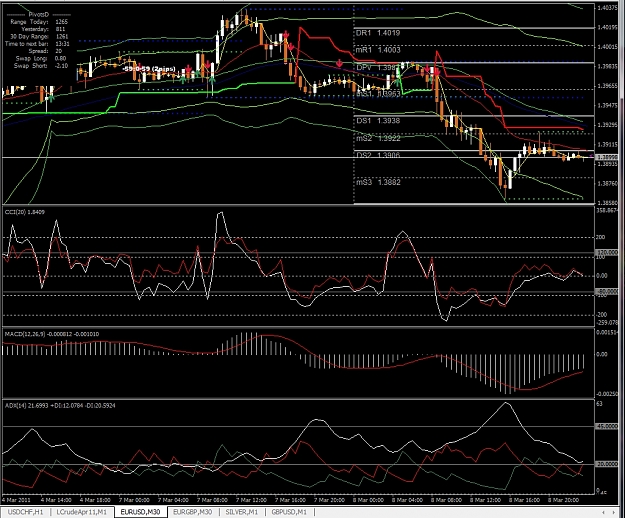Click the mS2 1.3922 pivot label
This screenshot has width=625, height=518.
pyautogui.click(x=378, y=138)
